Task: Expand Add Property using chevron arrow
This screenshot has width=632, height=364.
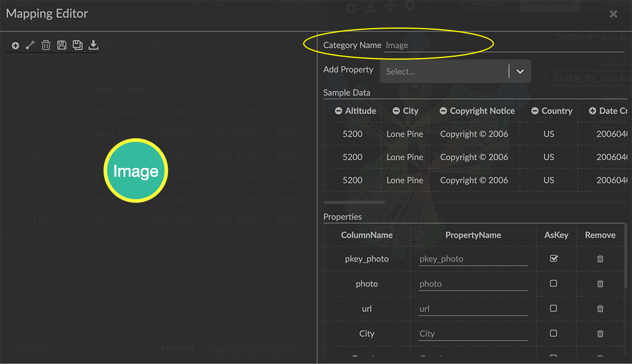Action: pyautogui.click(x=520, y=71)
